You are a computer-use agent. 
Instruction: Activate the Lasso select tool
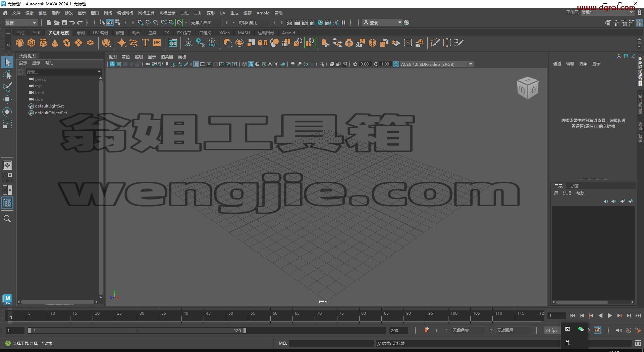tap(7, 75)
